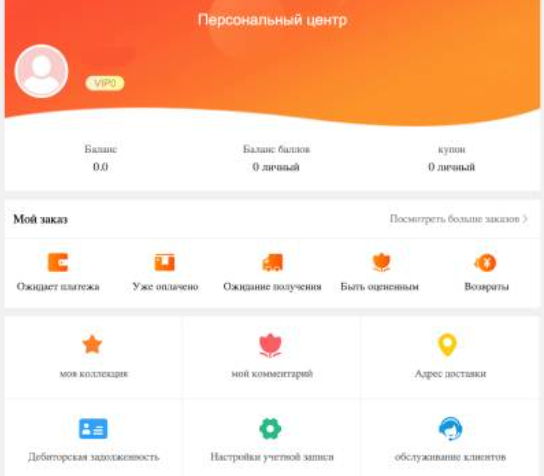Select the truck icon for Ожидание получения
The height and width of the screenshot is (476, 544).
click(x=272, y=262)
